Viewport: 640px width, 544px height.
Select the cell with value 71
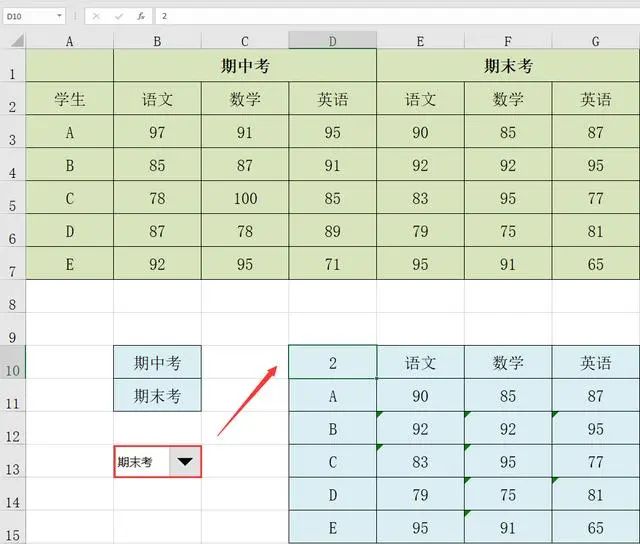click(x=333, y=264)
